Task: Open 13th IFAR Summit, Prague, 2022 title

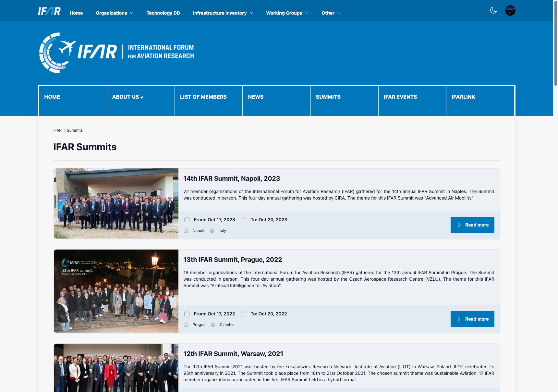Action: (x=233, y=260)
